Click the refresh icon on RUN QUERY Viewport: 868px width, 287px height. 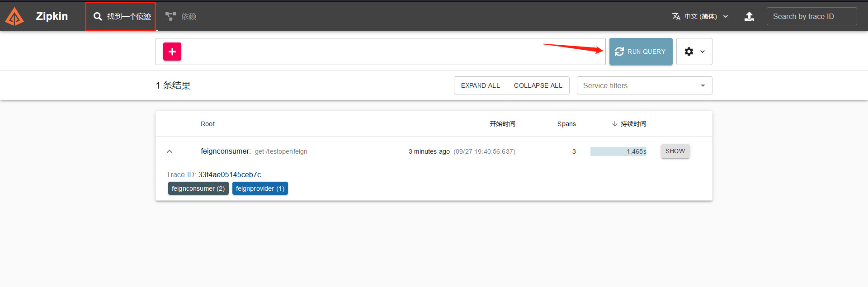coord(619,52)
